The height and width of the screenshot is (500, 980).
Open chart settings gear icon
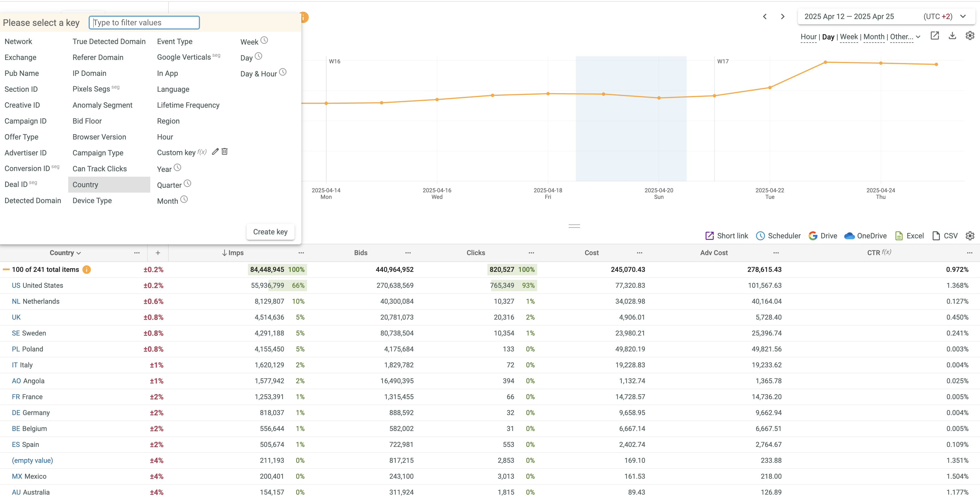pyautogui.click(x=970, y=36)
